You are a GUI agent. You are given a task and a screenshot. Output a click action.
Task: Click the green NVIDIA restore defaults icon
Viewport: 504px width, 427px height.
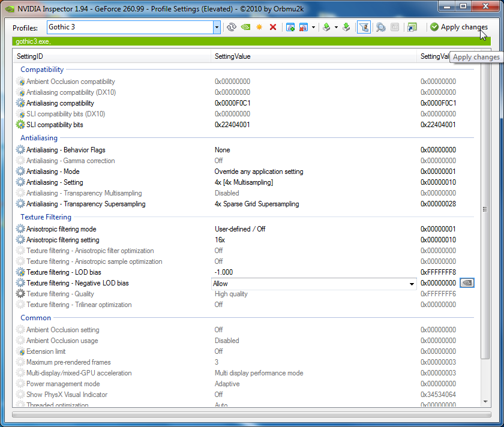tap(245, 27)
